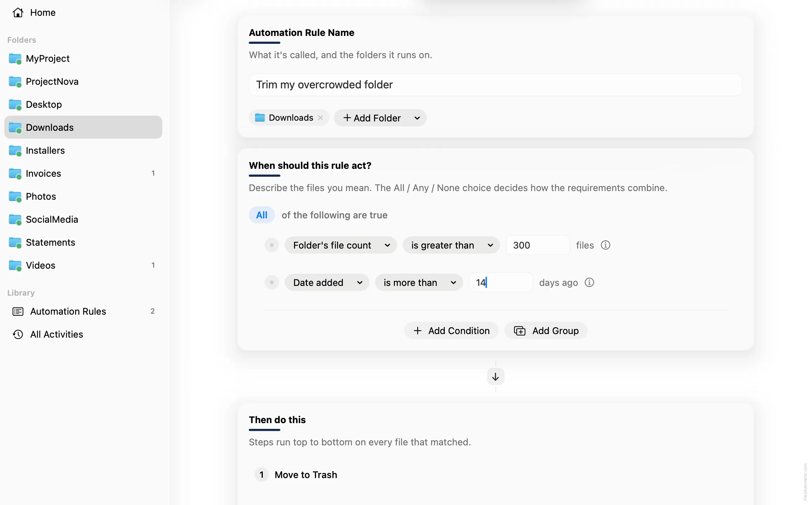Screen dimensions: 812x505
Task: Expand the Add Folder dropdown chevron
Action: [417, 118]
